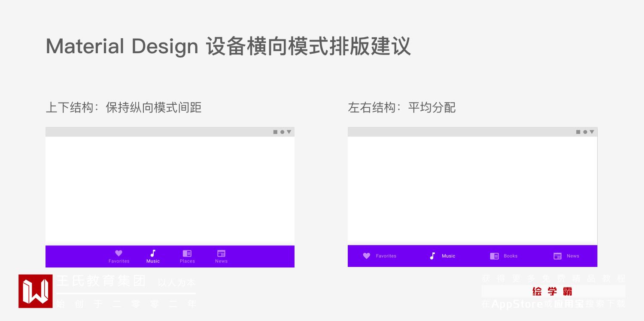Image resolution: width=644 pixels, height=321 pixels.
Task: Click the red W logo
Action: point(36,291)
